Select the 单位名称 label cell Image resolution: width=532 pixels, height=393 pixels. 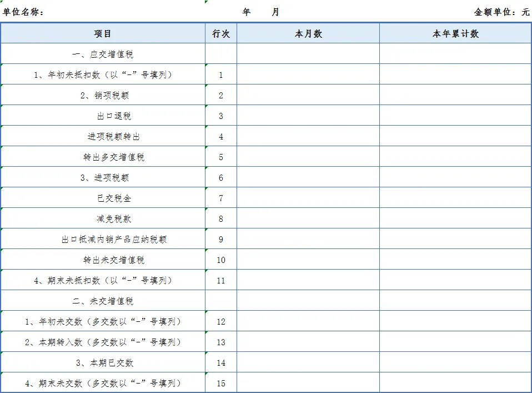pos(23,12)
